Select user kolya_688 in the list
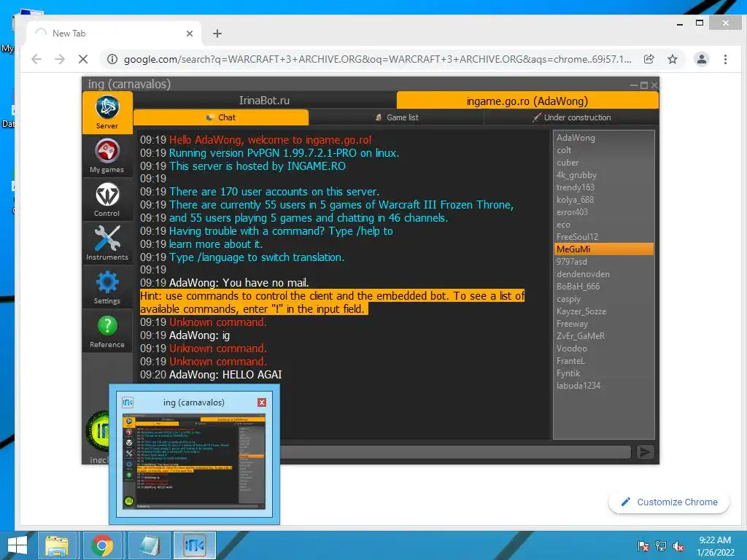The image size is (747, 560). (x=604, y=200)
